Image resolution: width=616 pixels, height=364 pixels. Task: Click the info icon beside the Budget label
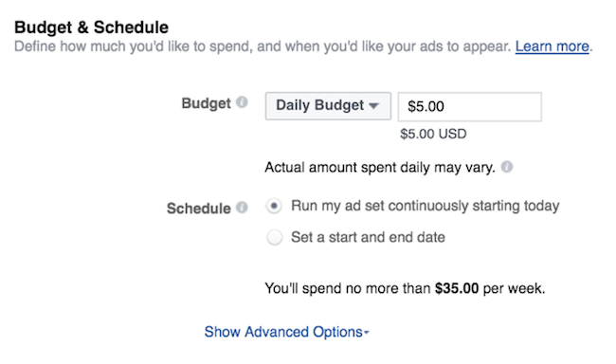click(x=242, y=102)
